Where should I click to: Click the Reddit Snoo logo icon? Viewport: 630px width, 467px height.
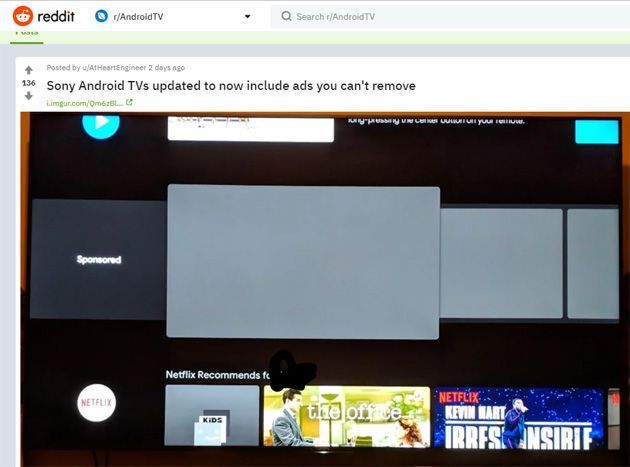tap(22, 16)
